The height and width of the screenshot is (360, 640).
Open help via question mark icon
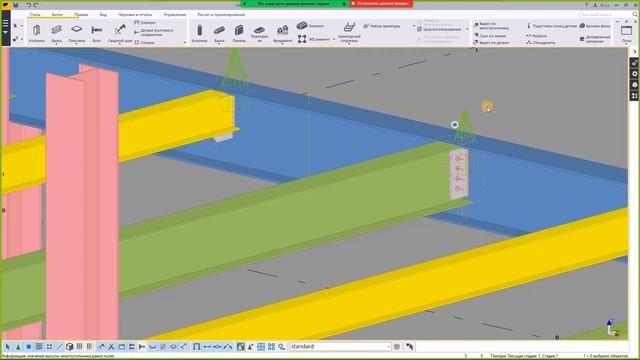coord(587,5)
